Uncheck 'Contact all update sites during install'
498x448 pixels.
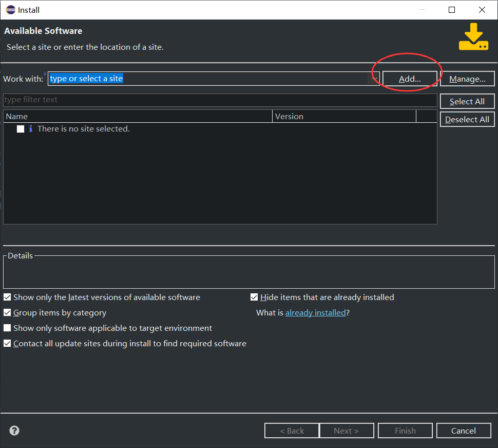(x=7, y=343)
